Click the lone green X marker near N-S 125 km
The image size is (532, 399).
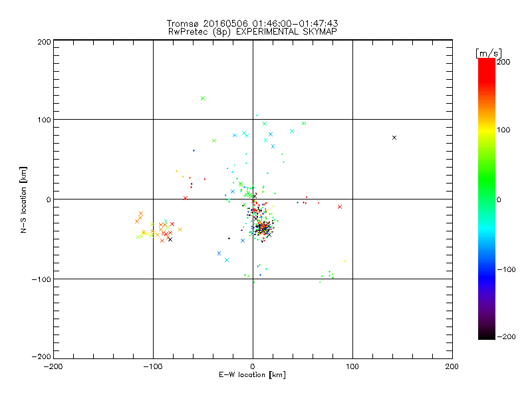(x=203, y=98)
